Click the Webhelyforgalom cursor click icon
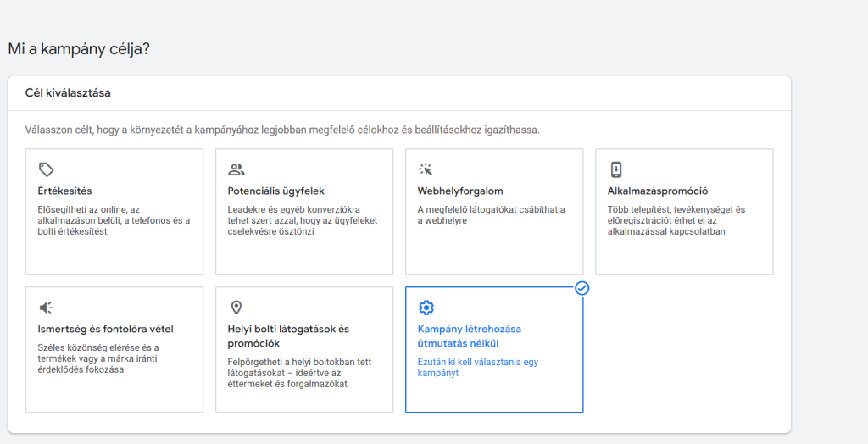This screenshot has height=444, width=868. (426, 169)
